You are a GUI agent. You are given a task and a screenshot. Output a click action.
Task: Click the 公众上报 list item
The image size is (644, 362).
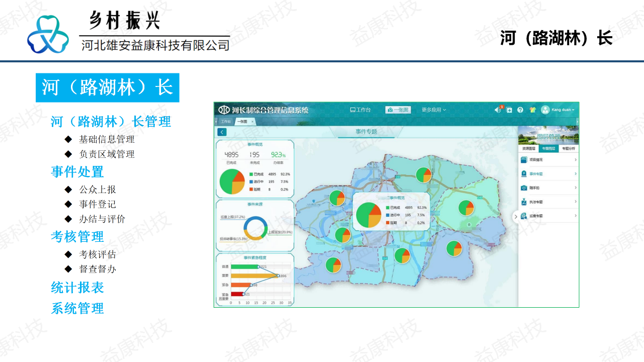point(98,190)
